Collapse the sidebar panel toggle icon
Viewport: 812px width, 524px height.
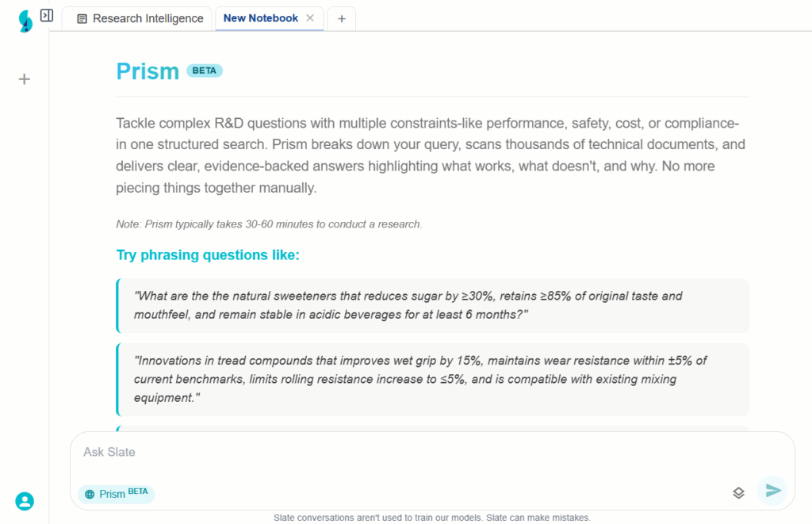pos(47,15)
